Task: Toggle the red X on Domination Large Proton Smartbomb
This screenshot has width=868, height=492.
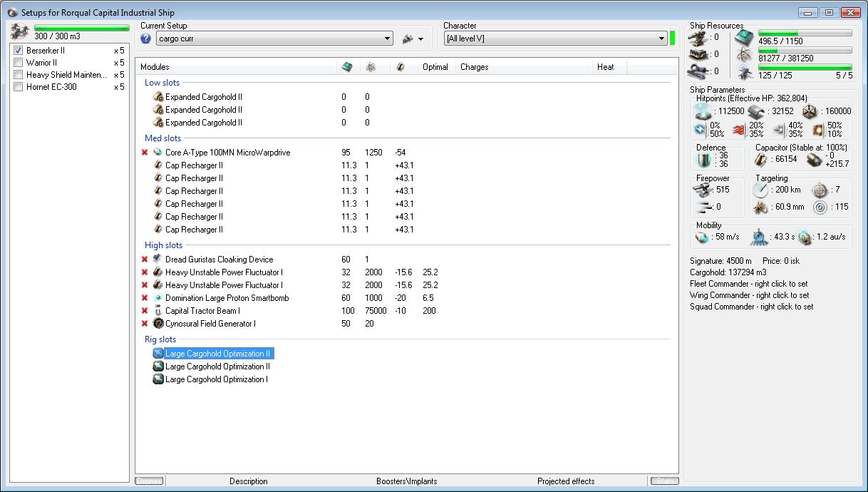Action: (145, 298)
